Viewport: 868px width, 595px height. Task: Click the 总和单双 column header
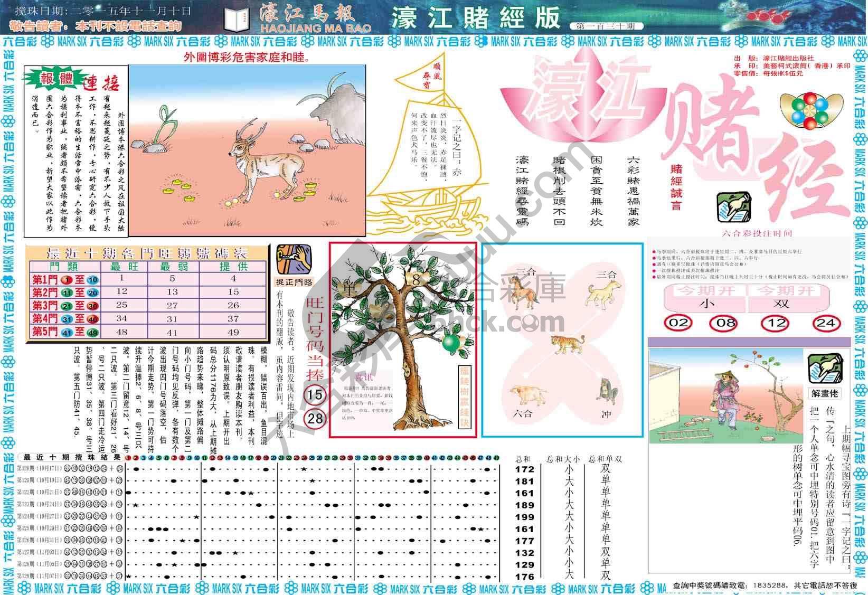[x=605, y=459]
